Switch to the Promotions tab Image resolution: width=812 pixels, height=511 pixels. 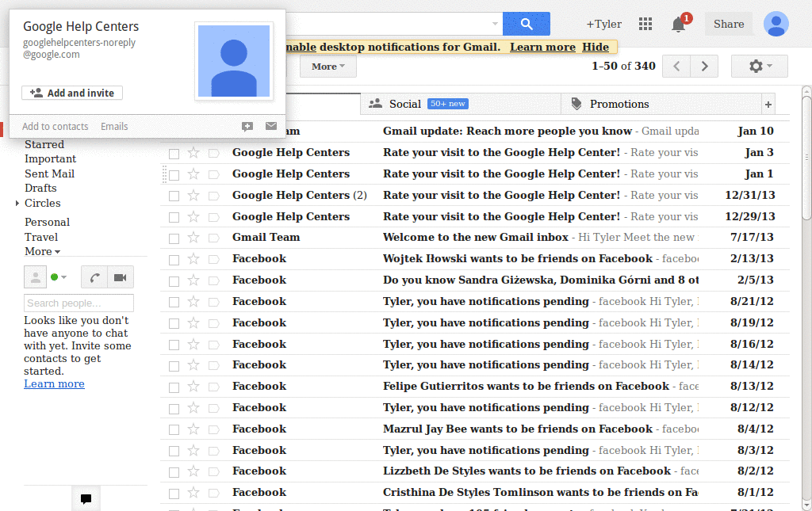click(x=661, y=104)
